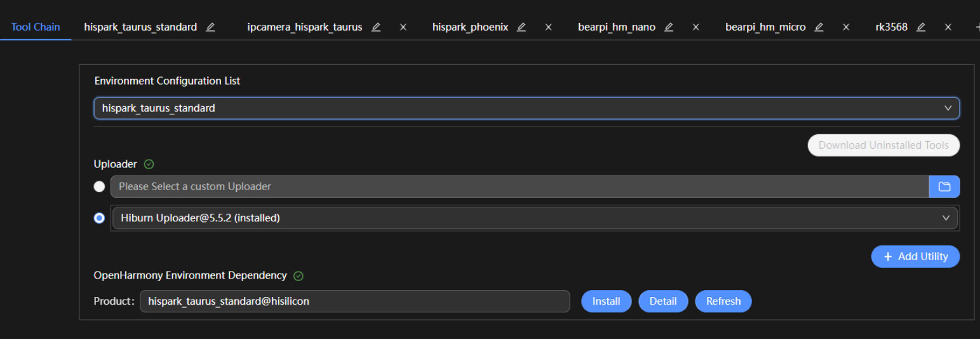Switch to Tool Chain tab
The width and height of the screenshot is (980, 339).
pyautogui.click(x=36, y=27)
